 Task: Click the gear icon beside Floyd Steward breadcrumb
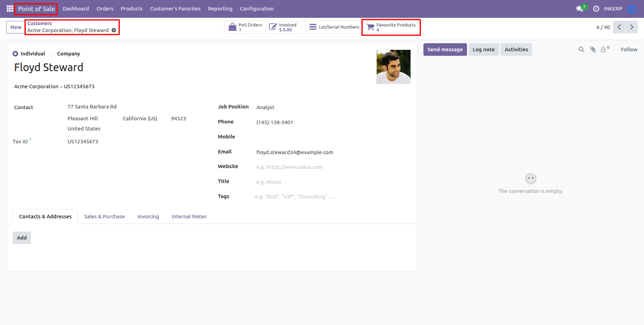coord(114,30)
